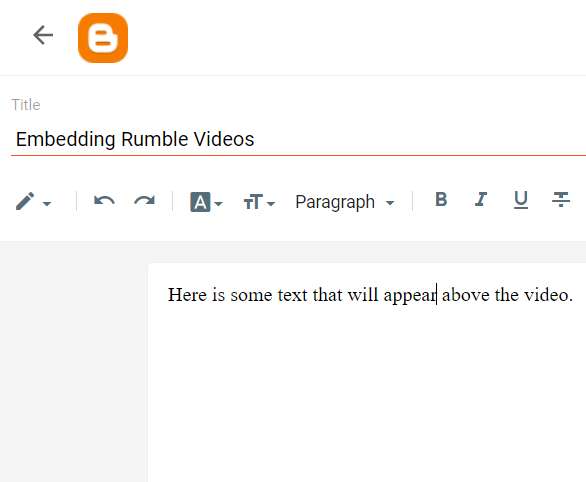
Task: Open the font size dropdown
Action: [x=259, y=202]
